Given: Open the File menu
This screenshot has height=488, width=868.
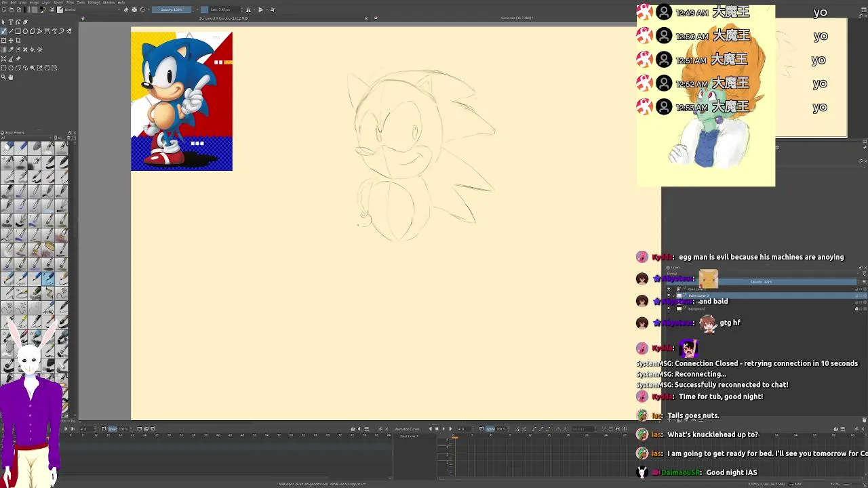Looking at the screenshot, I should (x=3, y=3).
